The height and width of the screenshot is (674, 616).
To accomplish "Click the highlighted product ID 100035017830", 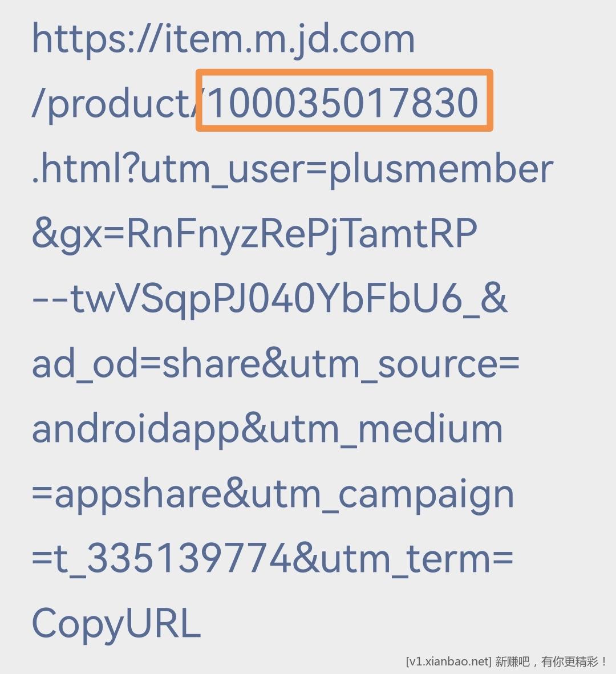I will click(x=343, y=102).
